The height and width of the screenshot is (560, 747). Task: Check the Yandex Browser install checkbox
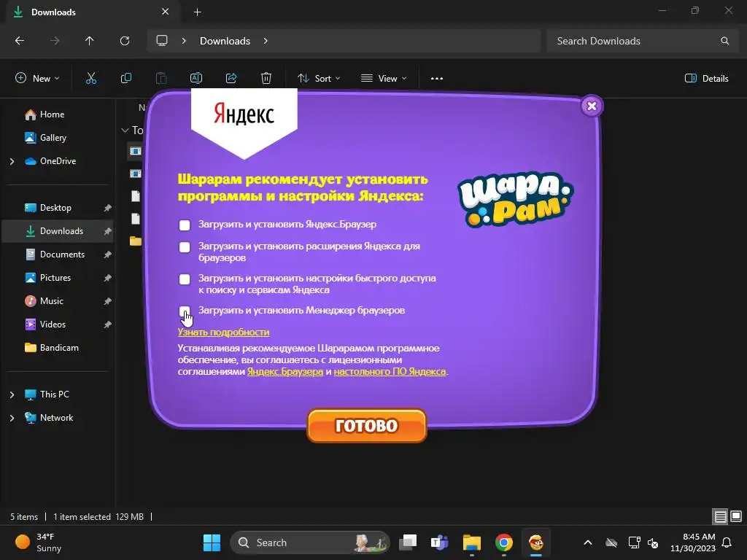coord(185,225)
